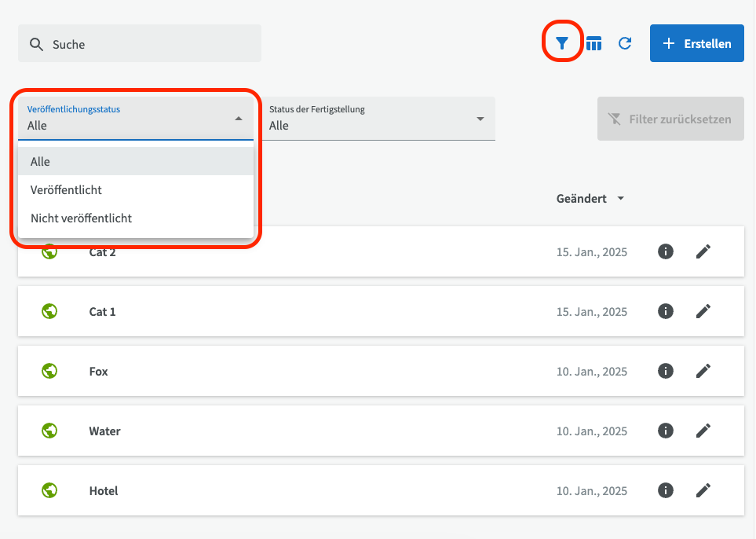Select Alle in the status list
The height and width of the screenshot is (539, 756).
(x=41, y=161)
